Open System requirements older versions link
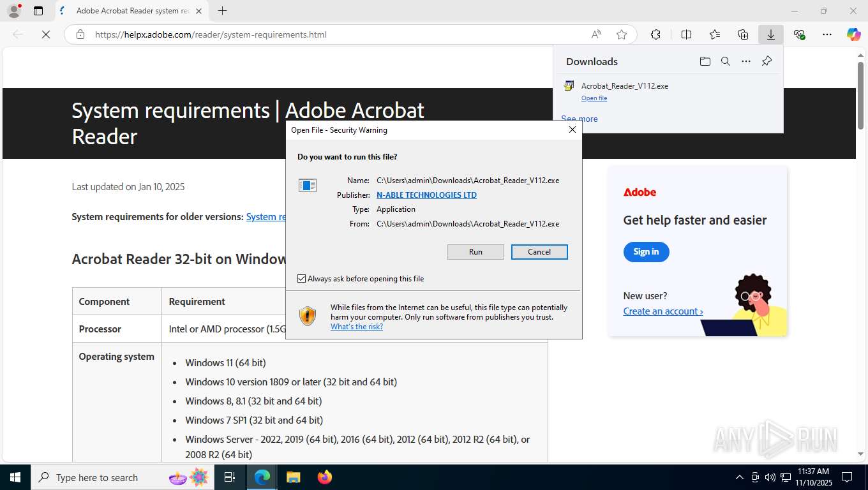 [x=266, y=217]
